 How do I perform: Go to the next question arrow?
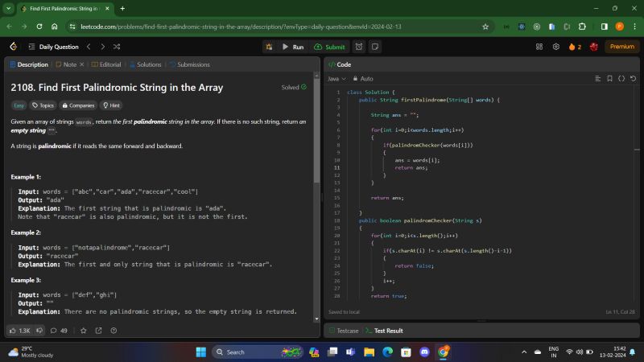click(x=103, y=47)
